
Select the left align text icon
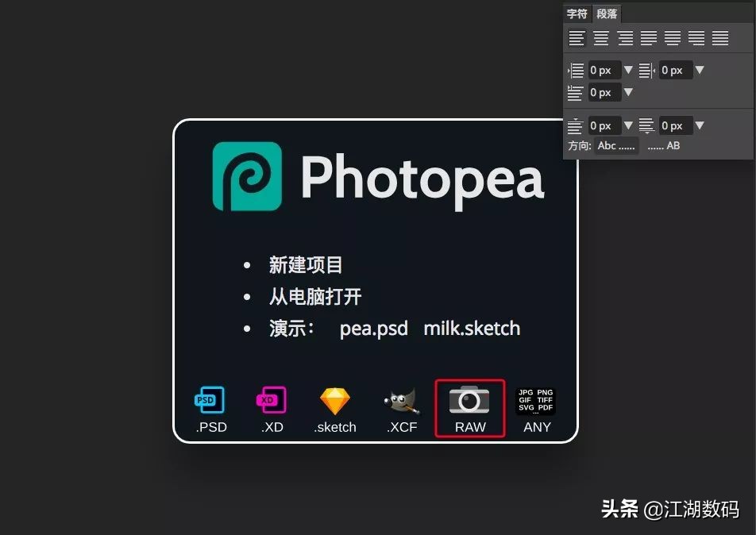point(577,38)
